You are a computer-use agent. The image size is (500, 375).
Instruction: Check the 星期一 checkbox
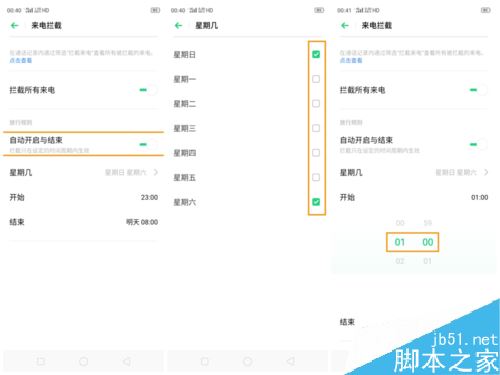316,79
